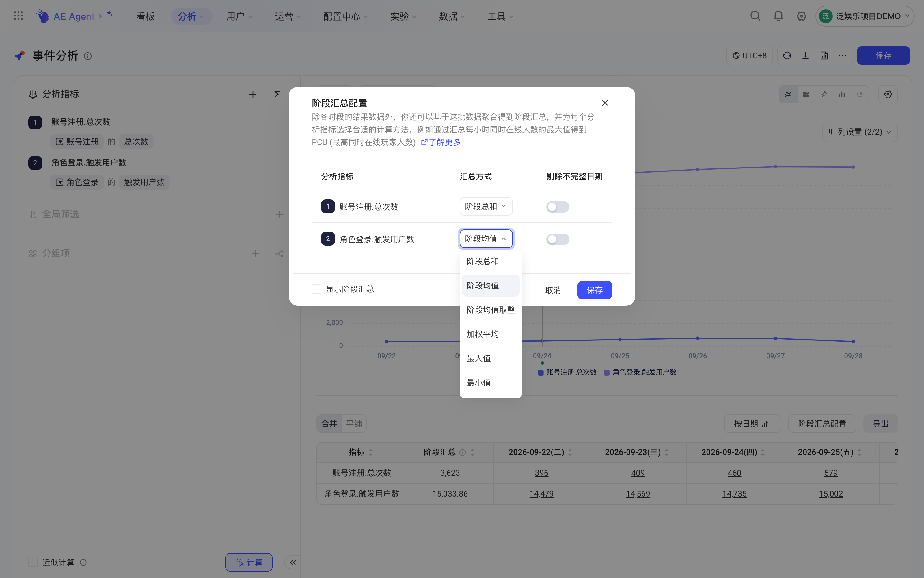Image resolution: width=924 pixels, height=578 pixels.
Task: Choose 阶段均值取整 option
Action: pos(490,310)
